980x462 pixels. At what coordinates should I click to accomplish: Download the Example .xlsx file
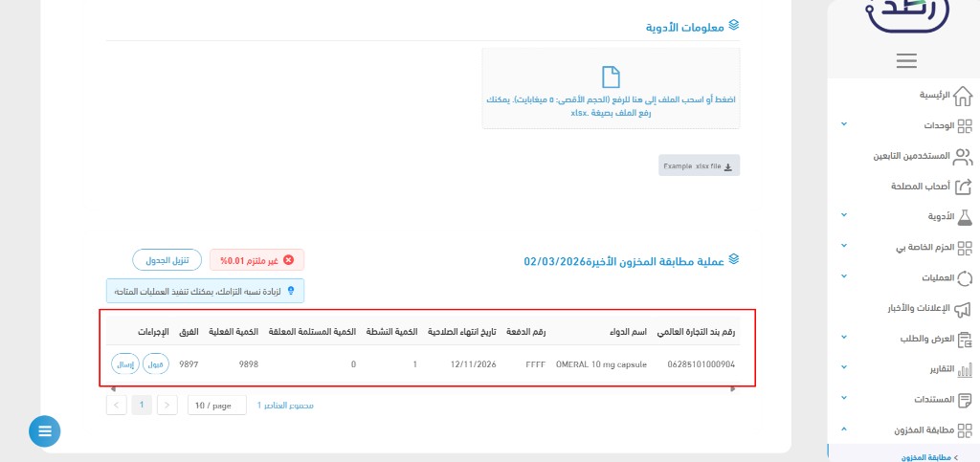(699, 165)
